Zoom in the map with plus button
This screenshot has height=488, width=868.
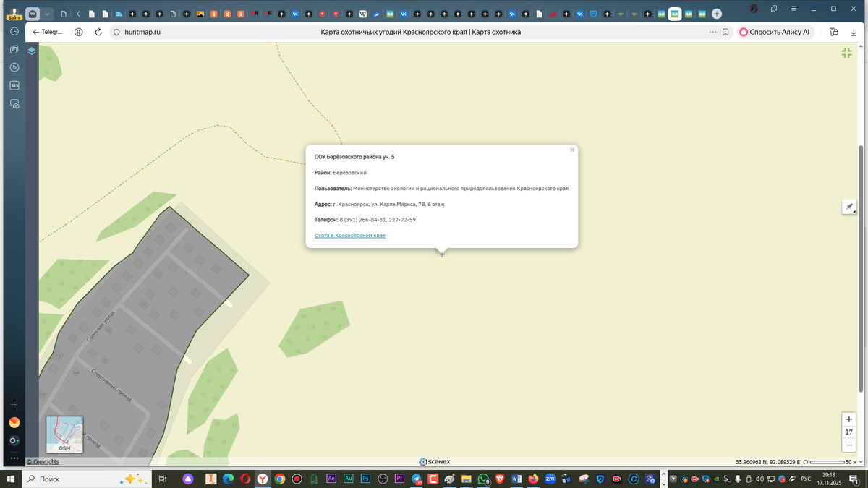click(849, 419)
